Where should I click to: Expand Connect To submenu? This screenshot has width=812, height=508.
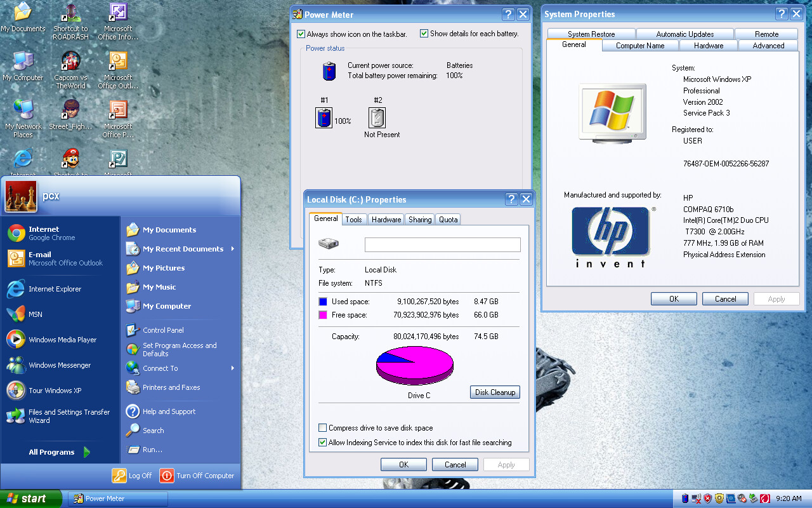(x=181, y=368)
